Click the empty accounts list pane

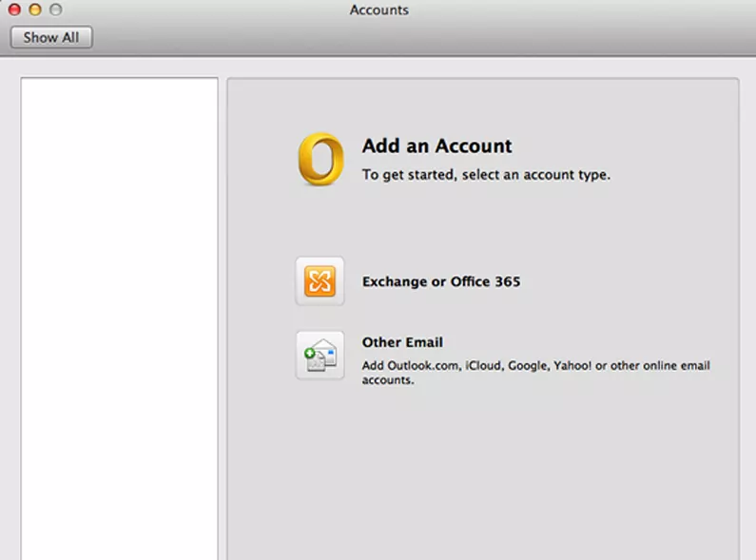(119, 319)
